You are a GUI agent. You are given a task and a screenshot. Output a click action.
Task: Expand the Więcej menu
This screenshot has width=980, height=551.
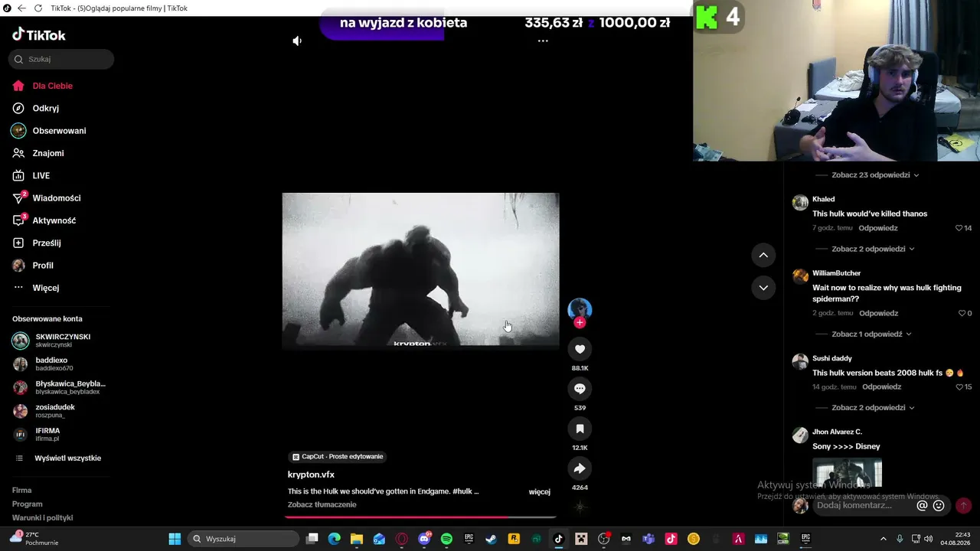click(x=45, y=288)
